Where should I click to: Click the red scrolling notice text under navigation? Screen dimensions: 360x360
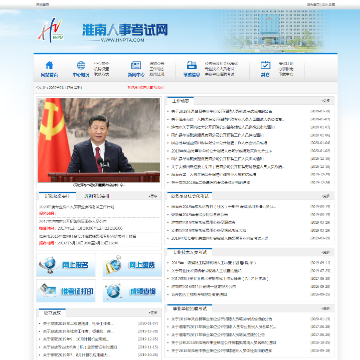[145, 87]
